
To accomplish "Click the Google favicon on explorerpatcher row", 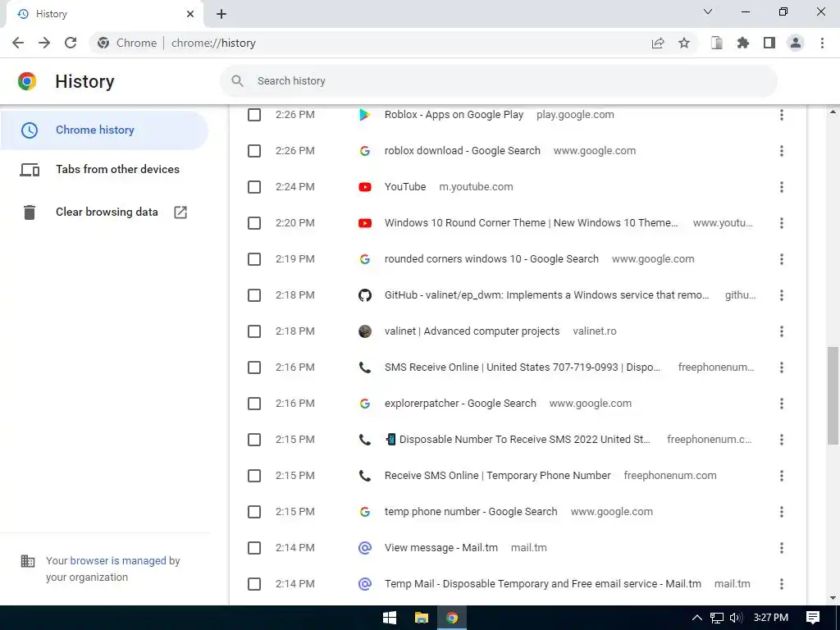I will (x=365, y=404).
